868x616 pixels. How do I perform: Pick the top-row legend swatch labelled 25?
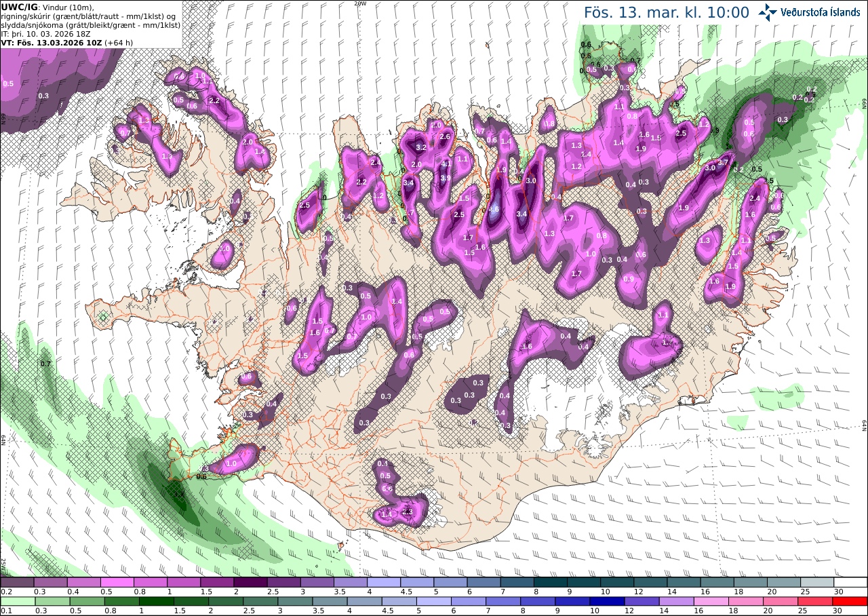pyautogui.click(x=818, y=582)
